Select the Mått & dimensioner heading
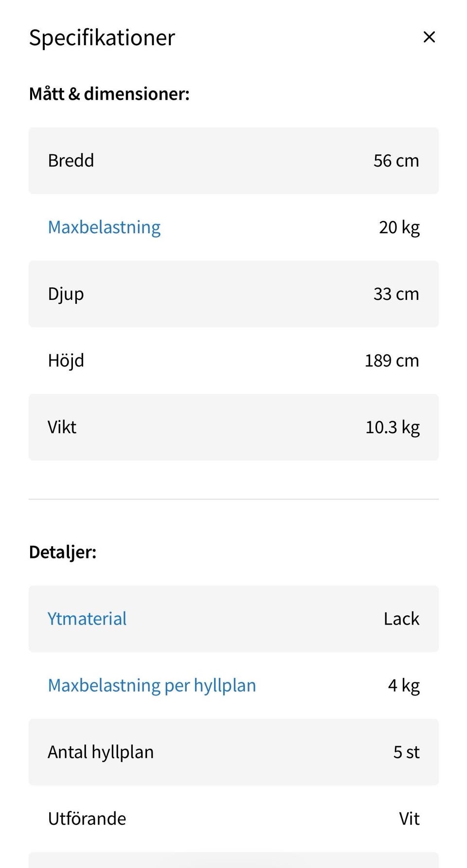Screen dimensions: 467x868 109,93
